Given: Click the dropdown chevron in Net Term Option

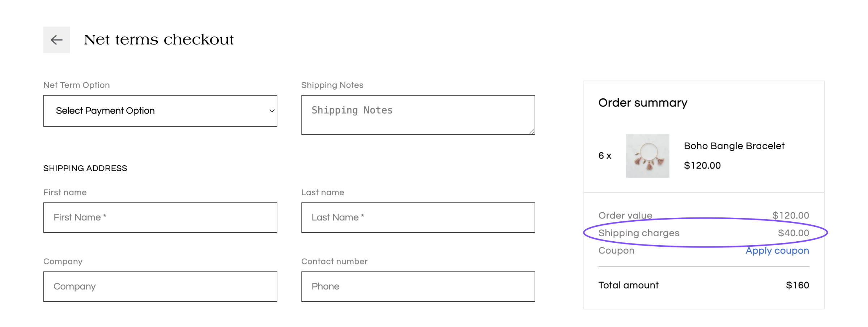Looking at the screenshot, I should [272, 111].
